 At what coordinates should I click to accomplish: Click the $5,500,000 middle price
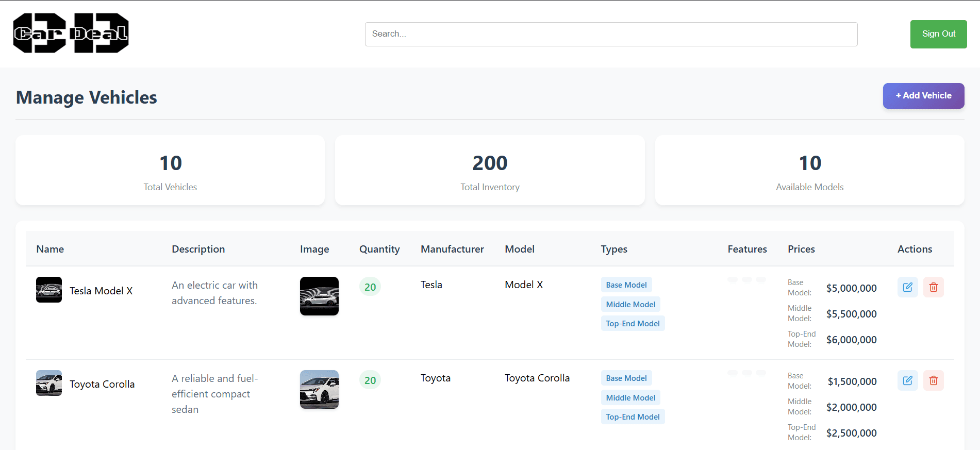(851, 314)
